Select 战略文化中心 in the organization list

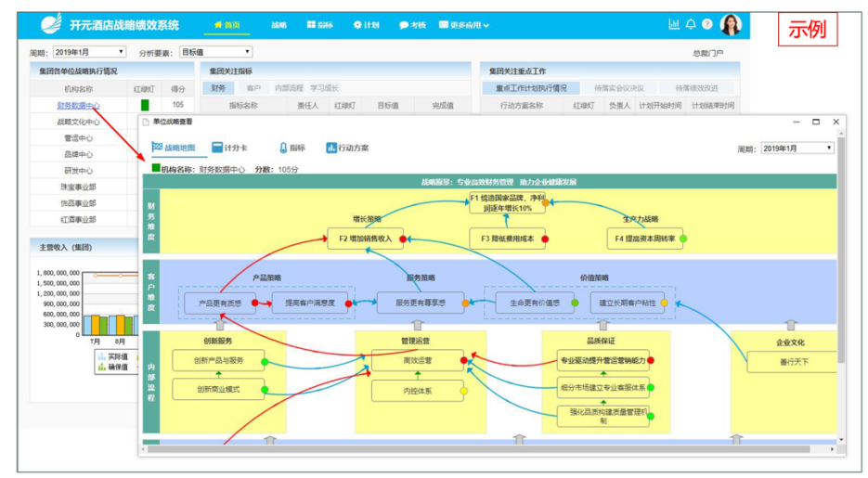(79, 122)
